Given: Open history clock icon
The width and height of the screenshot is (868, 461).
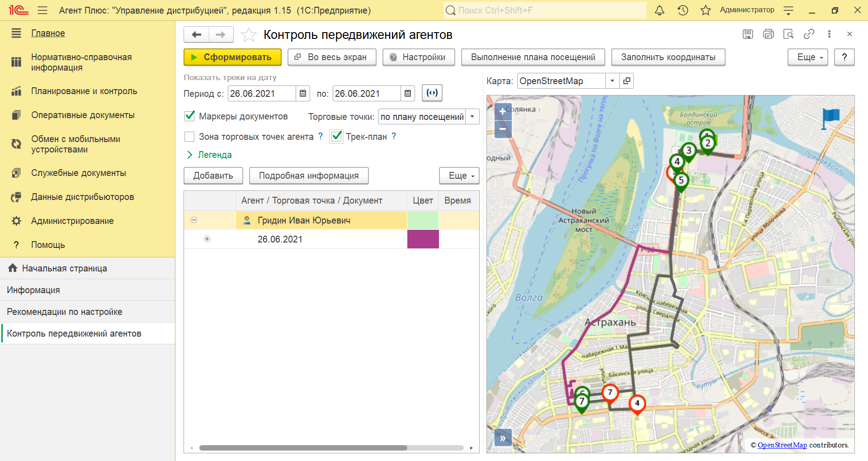Looking at the screenshot, I should click(683, 10).
